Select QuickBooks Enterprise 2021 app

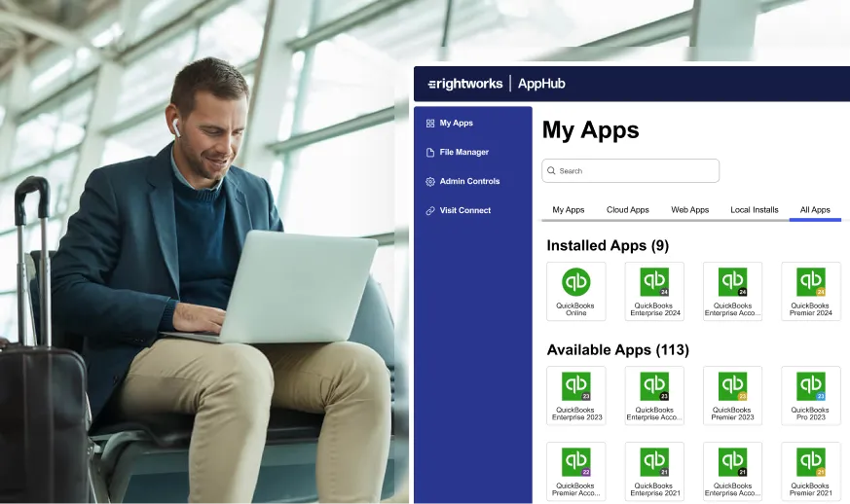654,472
